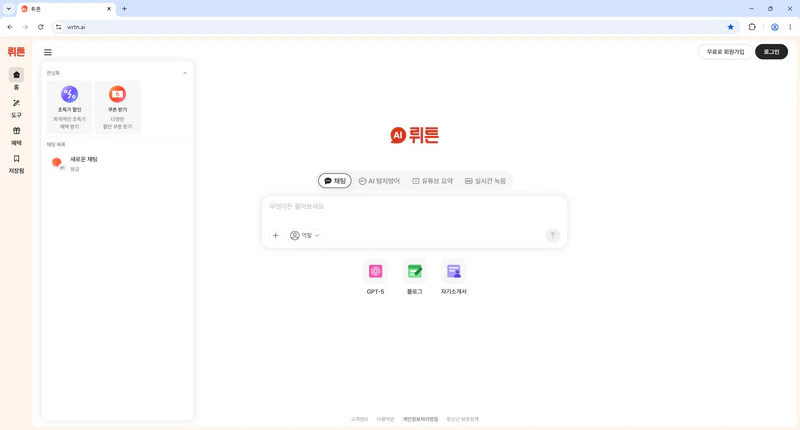
Task: Select the 채팅 mode tab
Action: 335,181
